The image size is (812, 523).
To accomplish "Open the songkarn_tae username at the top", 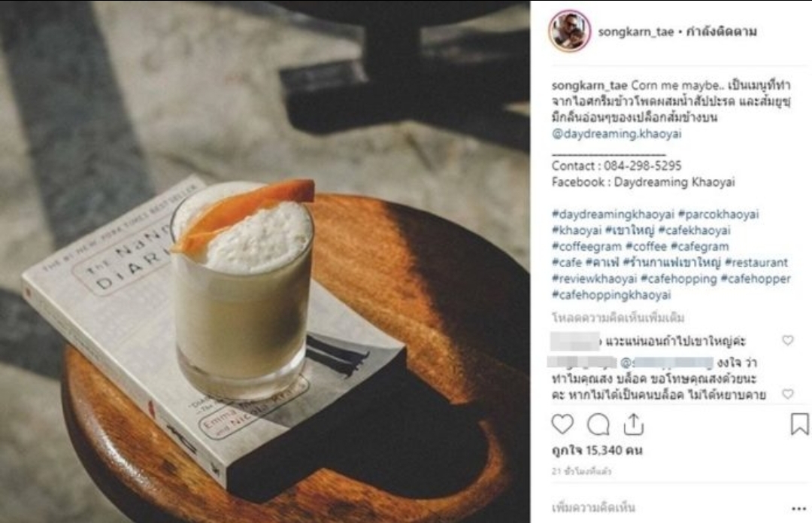I will (636, 32).
